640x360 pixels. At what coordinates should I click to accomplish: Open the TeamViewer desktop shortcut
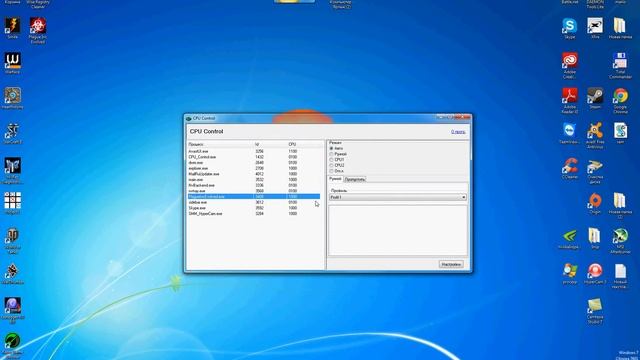(x=569, y=133)
